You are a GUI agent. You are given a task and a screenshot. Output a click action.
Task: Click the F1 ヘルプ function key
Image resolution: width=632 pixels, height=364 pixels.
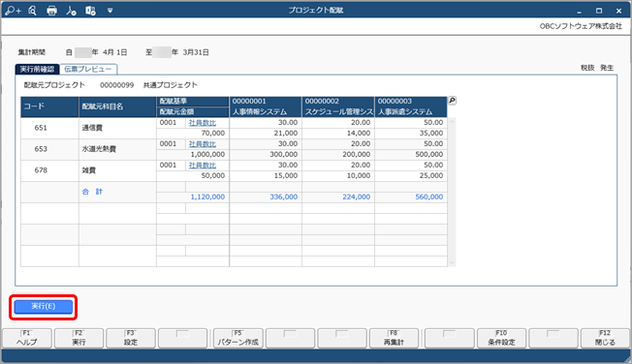[27, 338]
